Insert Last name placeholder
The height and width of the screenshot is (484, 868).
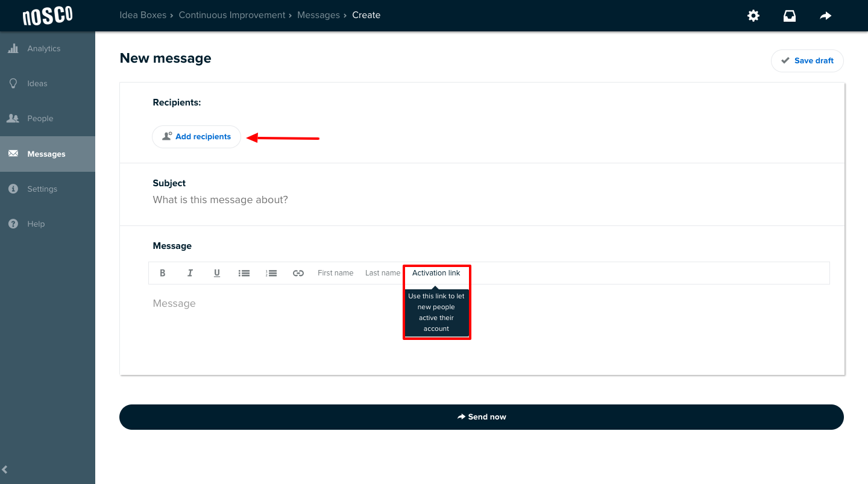pos(383,273)
